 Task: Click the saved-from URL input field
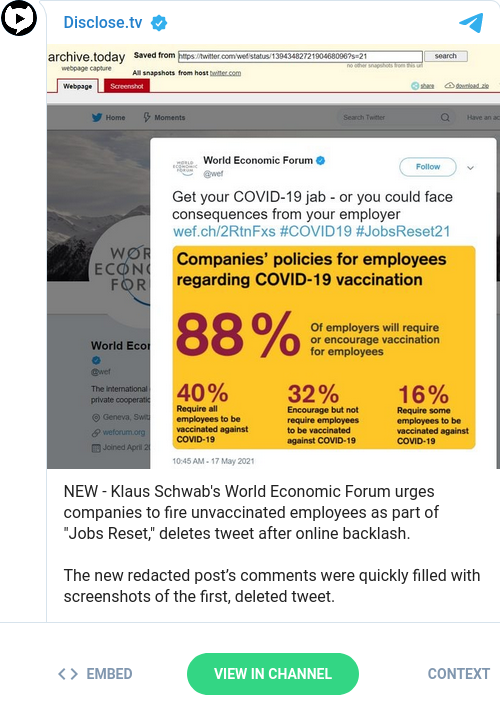(x=300, y=56)
